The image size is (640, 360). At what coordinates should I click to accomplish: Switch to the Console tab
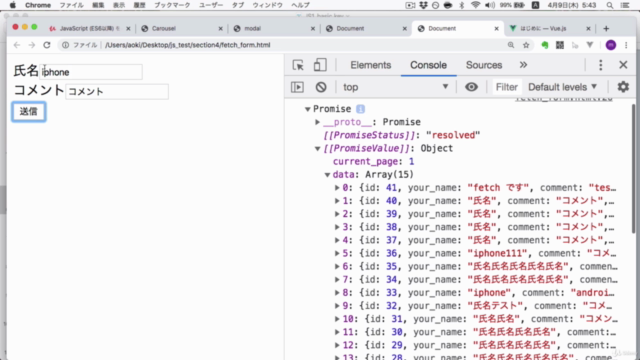428,65
